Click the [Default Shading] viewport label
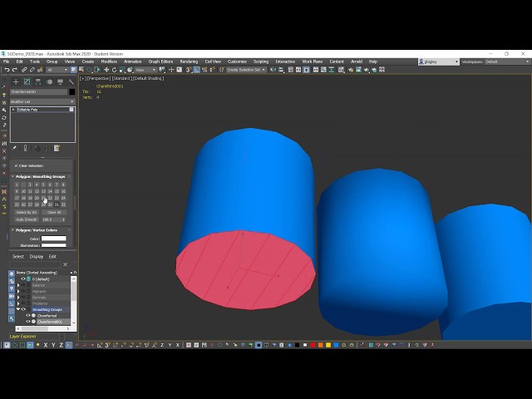532x399 pixels. point(149,78)
